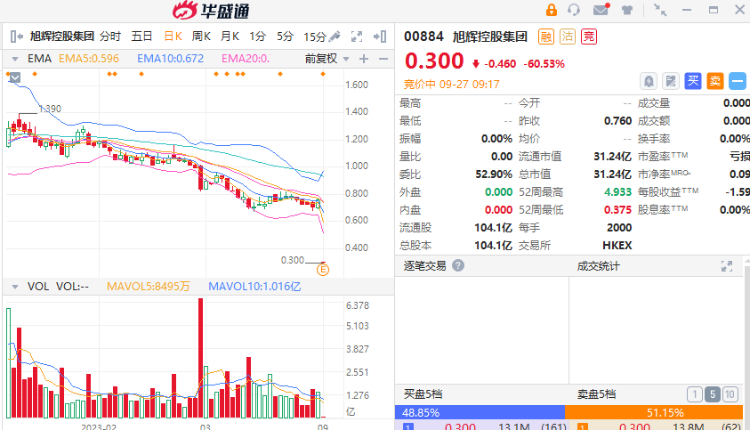Open customer service headset icon
This screenshot has width=750, height=430.
coord(574,10)
